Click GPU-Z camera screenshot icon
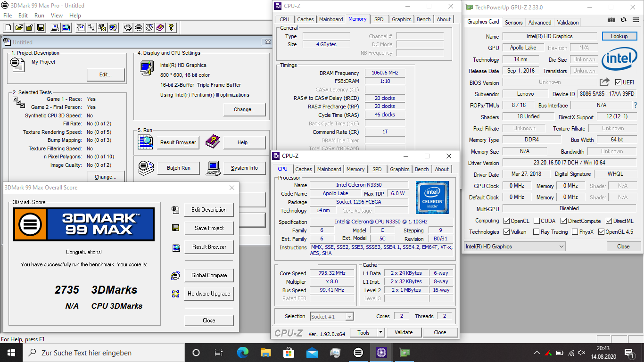This screenshot has height=362, width=644. pos(611,20)
